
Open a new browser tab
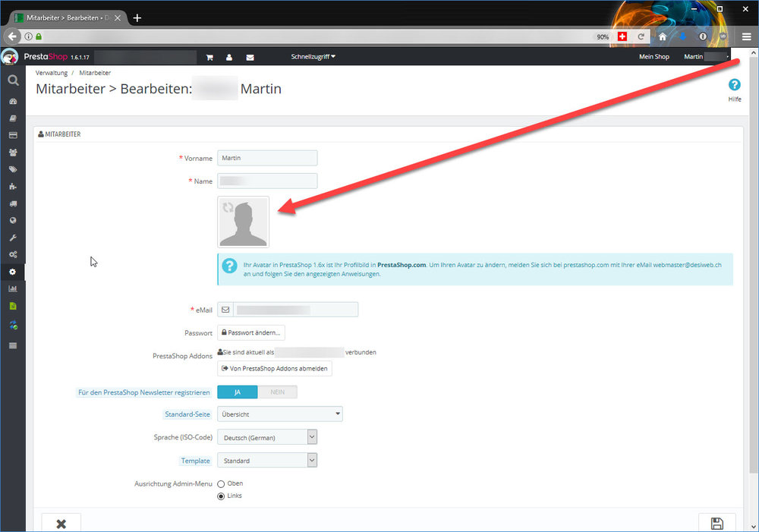pos(137,18)
